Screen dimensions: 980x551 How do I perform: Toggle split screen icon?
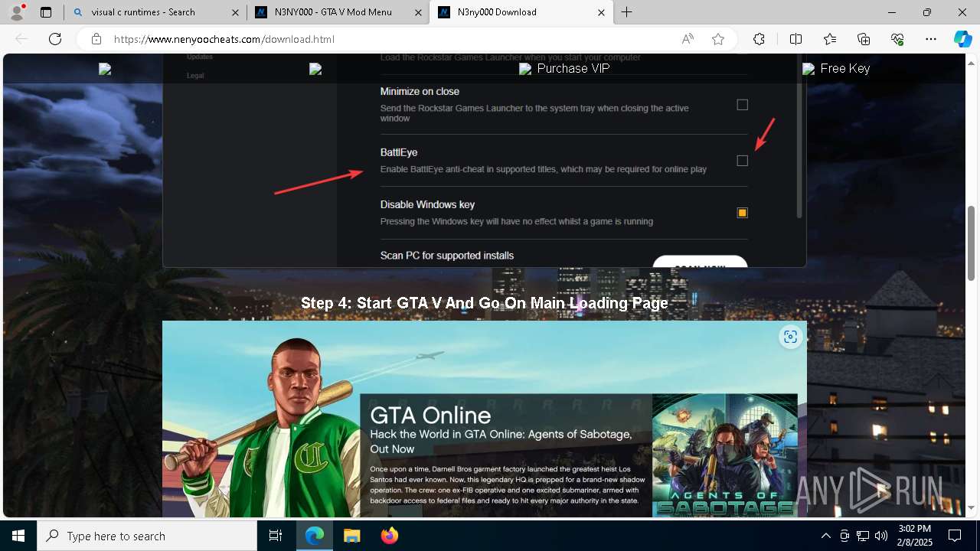pos(795,39)
